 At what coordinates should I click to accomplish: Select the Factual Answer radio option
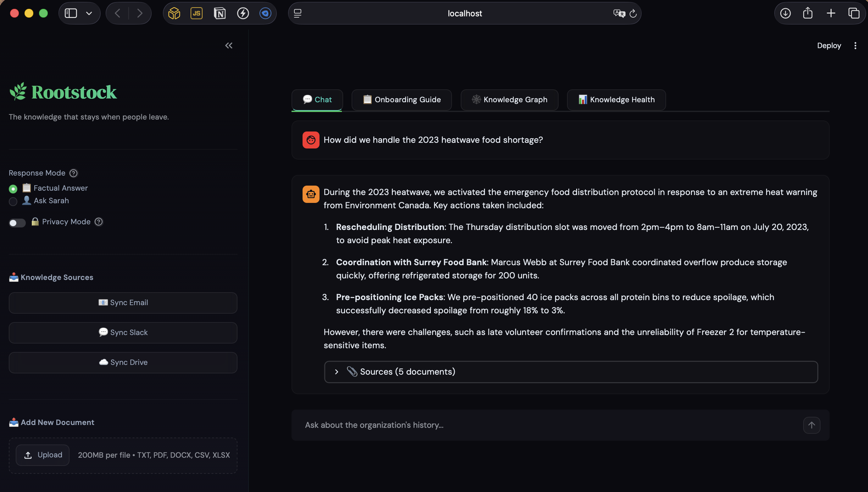pyautogui.click(x=13, y=188)
